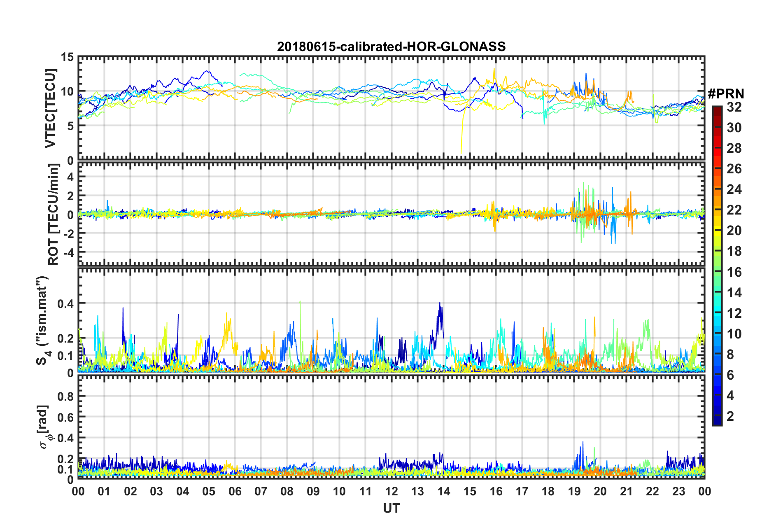The height and width of the screenshot is (532, 783).
Task: Click colorbar tick label 22
Action: (734, 210)
